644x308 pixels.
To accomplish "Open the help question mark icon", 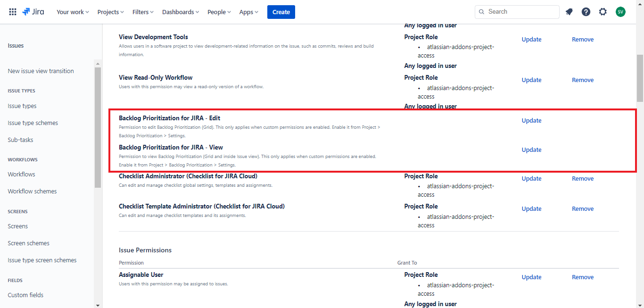I will 586,12.
